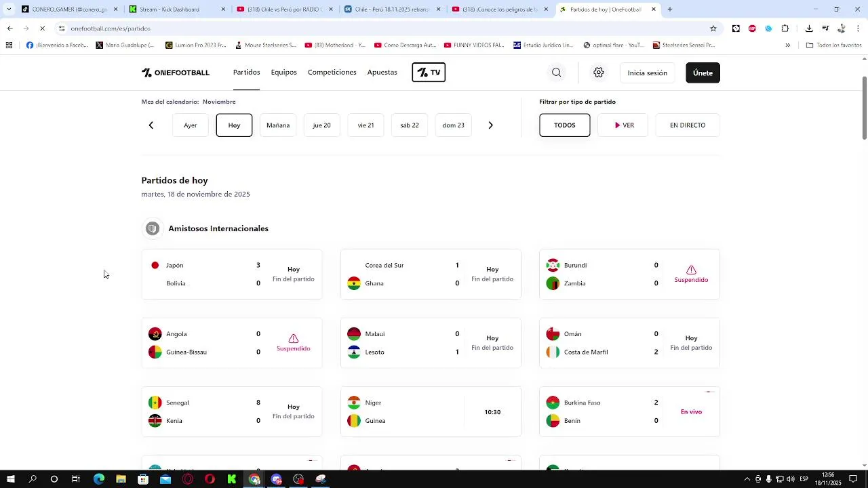Select the jue 20 date
This screenshot has width=868, height=488.
(322, 125)
